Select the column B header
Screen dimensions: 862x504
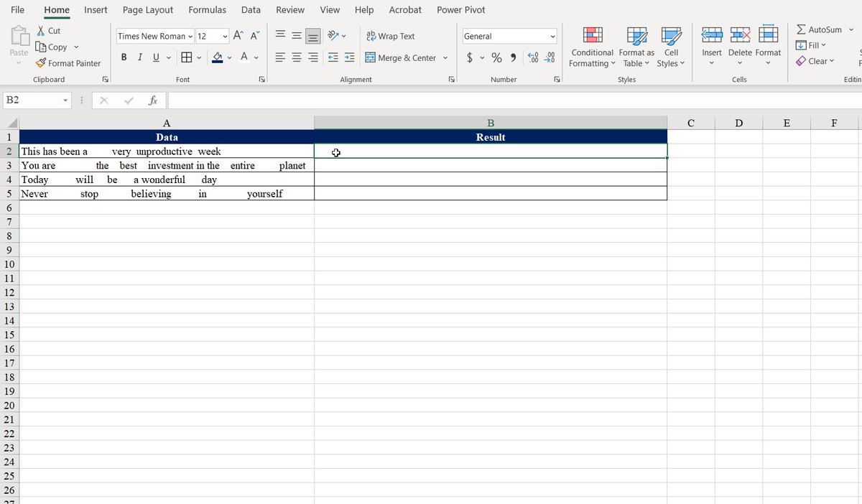point(491,123)
